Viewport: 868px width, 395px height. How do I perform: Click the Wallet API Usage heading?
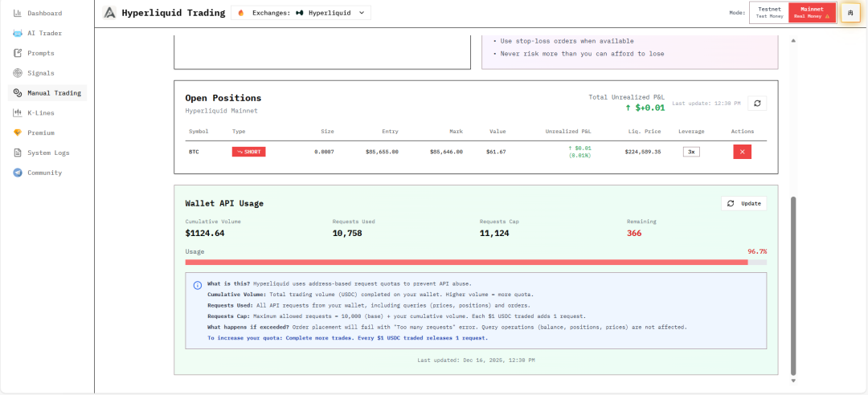click(224, 204)
